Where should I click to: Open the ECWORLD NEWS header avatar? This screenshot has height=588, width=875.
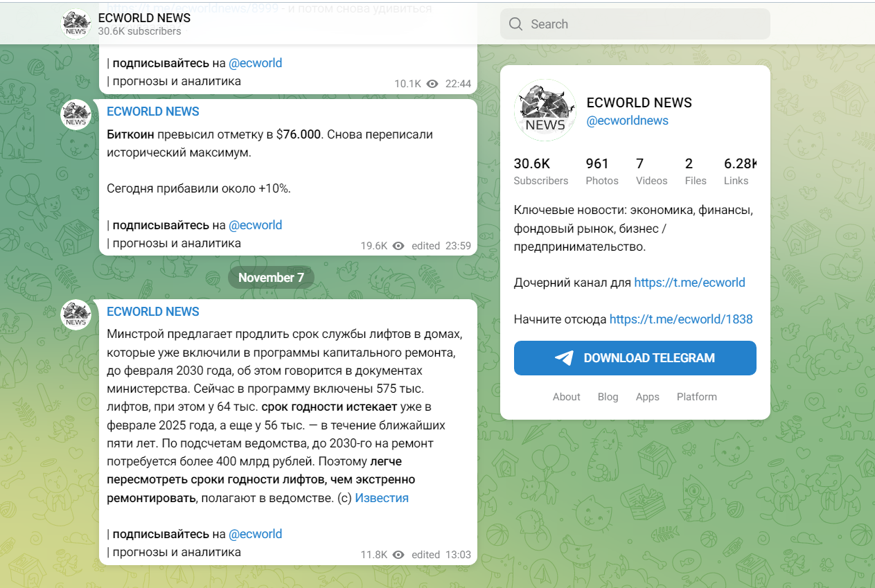tap(76, 24)
